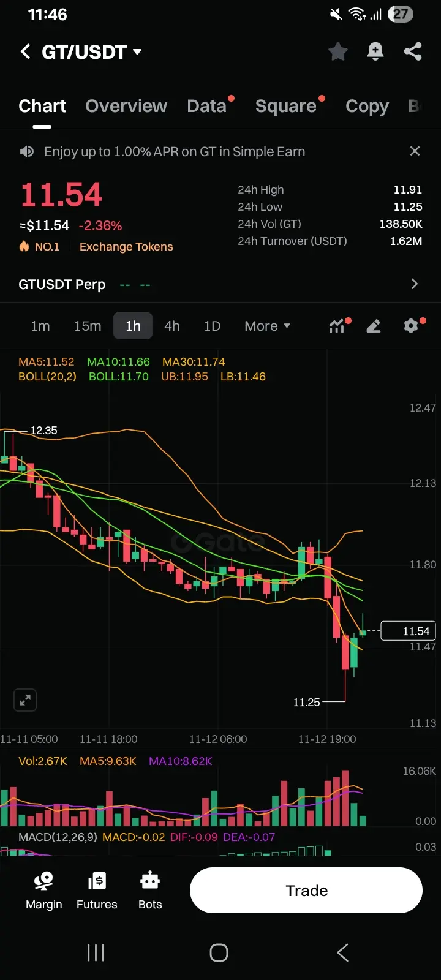The width and height of the screenshot is (441, 980).
Task: Open trading Bots
Action: [x=150, y=891]
